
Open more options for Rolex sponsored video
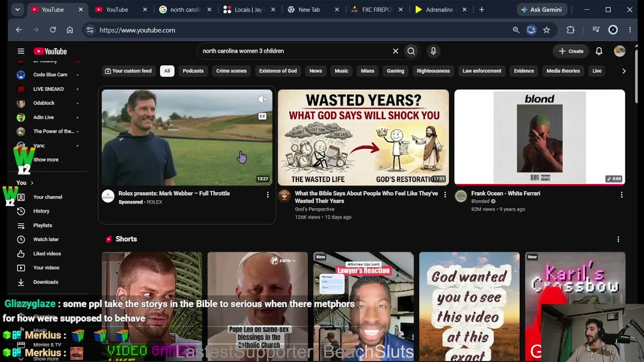(268, 195)
